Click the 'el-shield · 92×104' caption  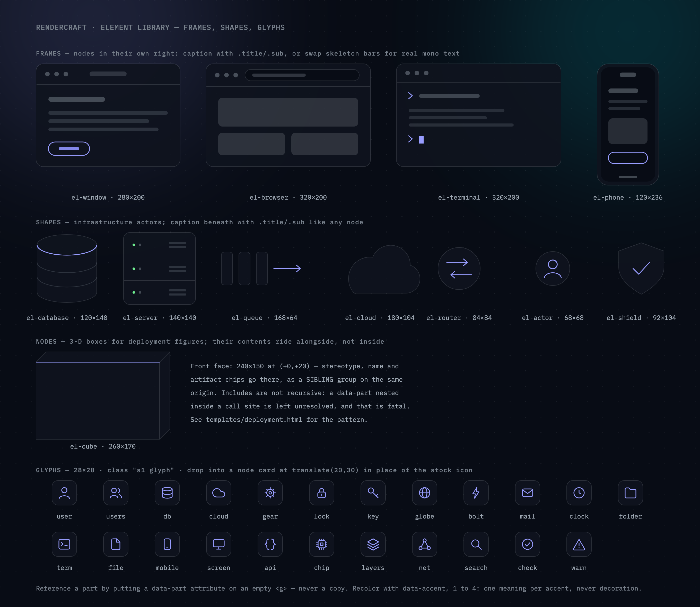[641, 318]
